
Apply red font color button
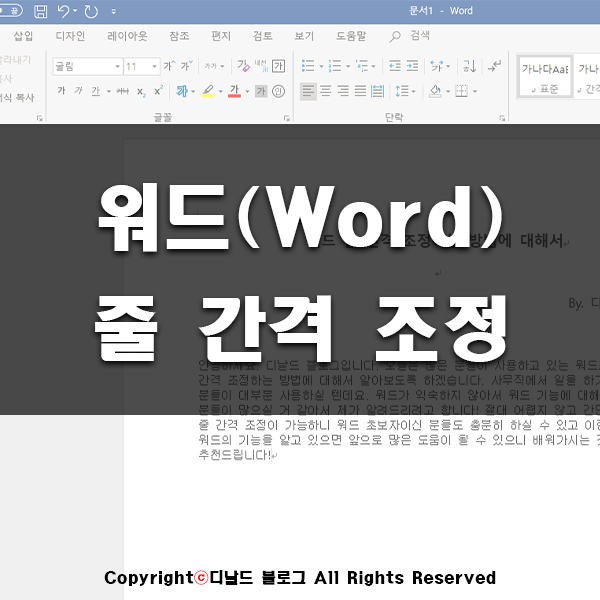234,91
